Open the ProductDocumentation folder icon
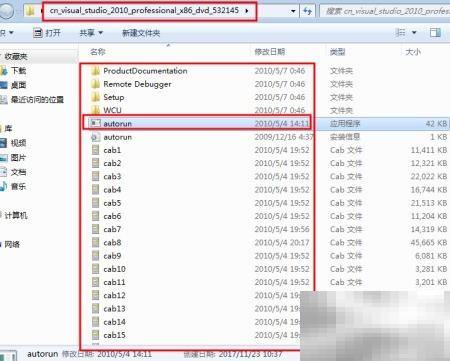This screenshot has width=450, height=361. click(x=95, y=71)
